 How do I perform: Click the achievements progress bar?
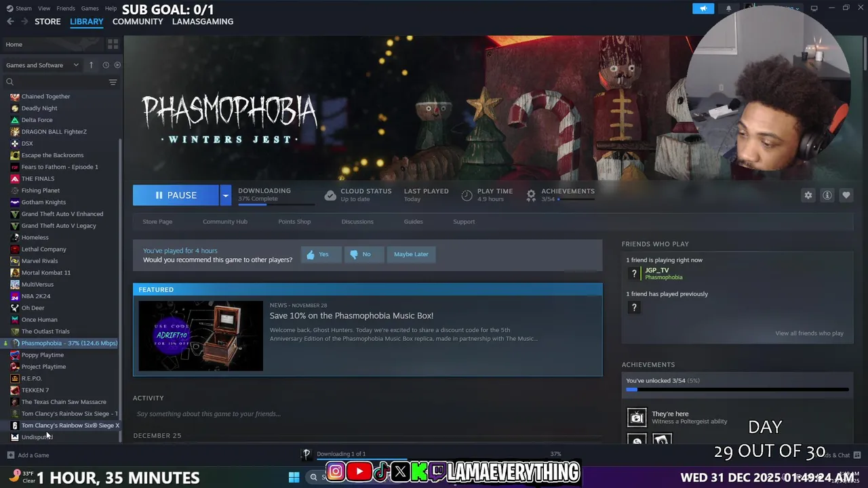click(737, 390)
